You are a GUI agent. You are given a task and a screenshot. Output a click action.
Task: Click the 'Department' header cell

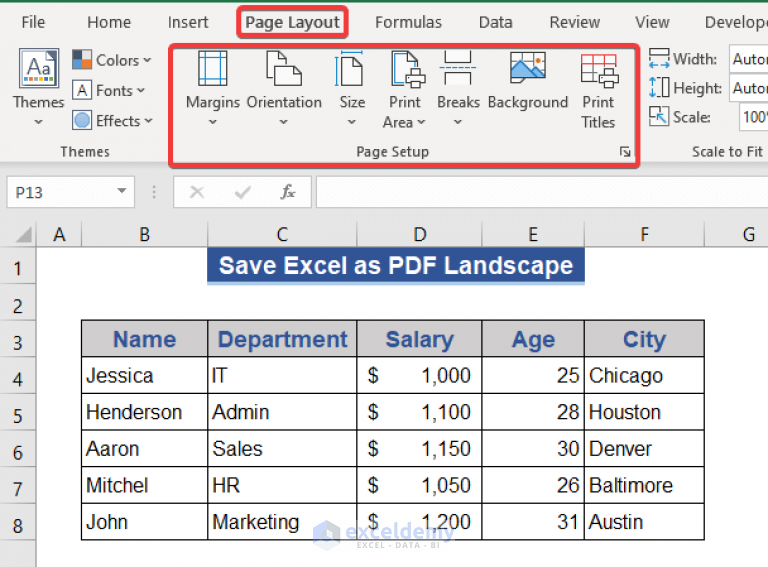[282, 339]
